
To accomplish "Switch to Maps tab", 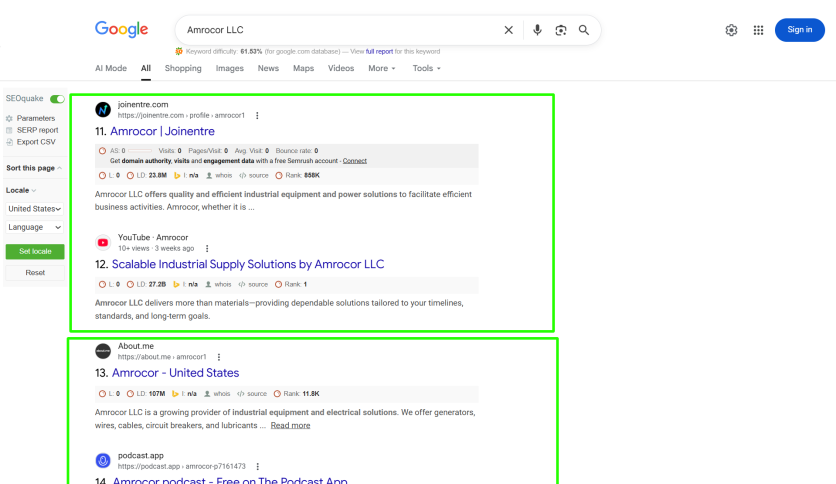I will (x=303, y=68).
